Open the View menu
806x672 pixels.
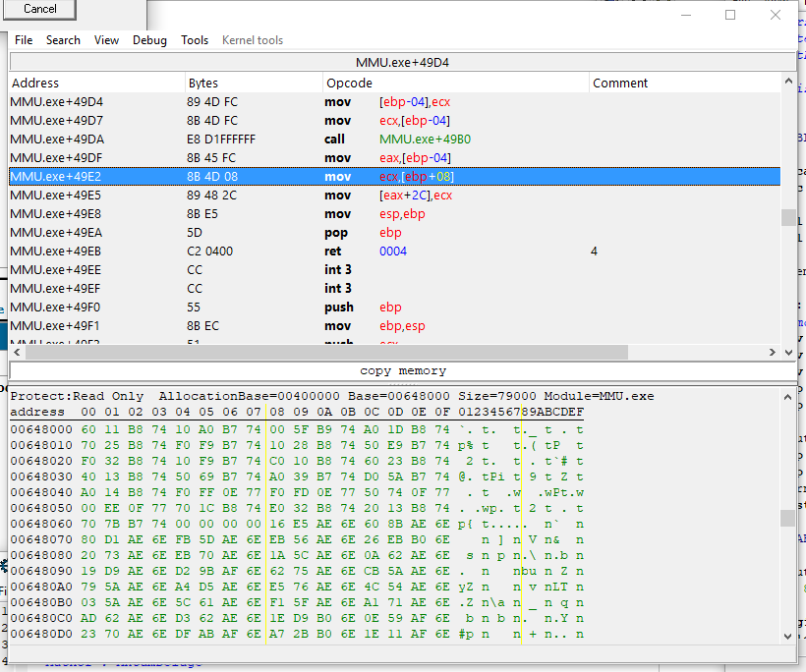point(106,40)
